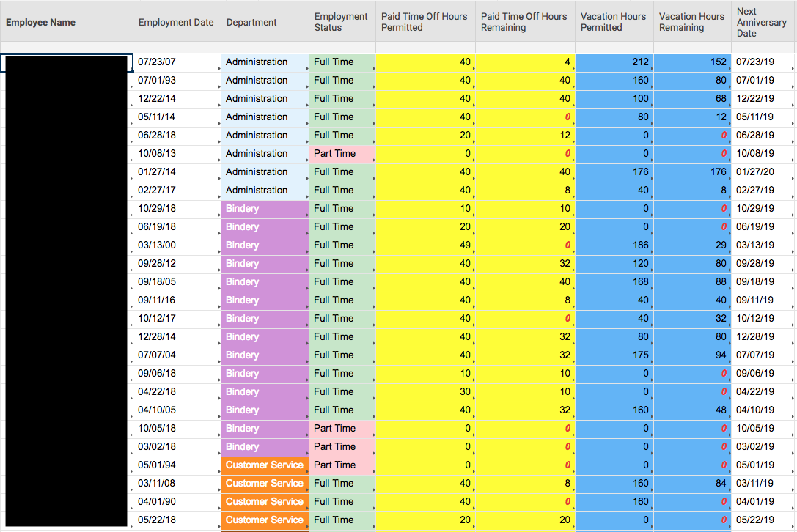Select the anniversary date 05/22/19
This screenshot has height=532, width=797.
(764, 520)
